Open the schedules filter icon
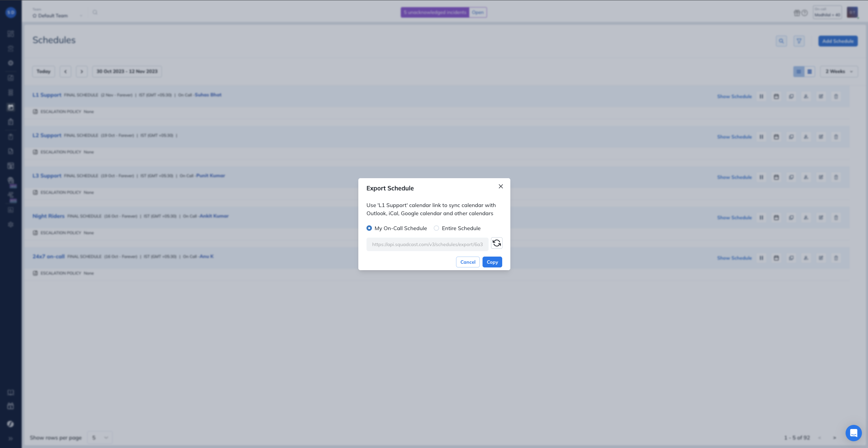Screen dimensions: 868x448 799,41
